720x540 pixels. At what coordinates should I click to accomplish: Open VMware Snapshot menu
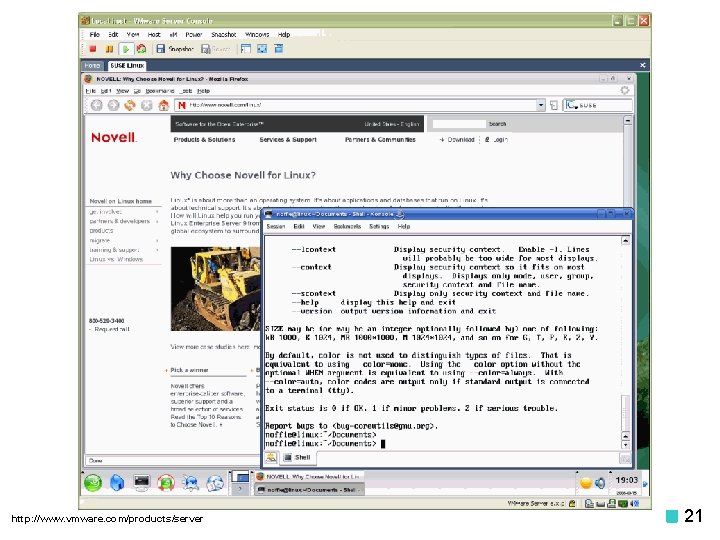224,34
